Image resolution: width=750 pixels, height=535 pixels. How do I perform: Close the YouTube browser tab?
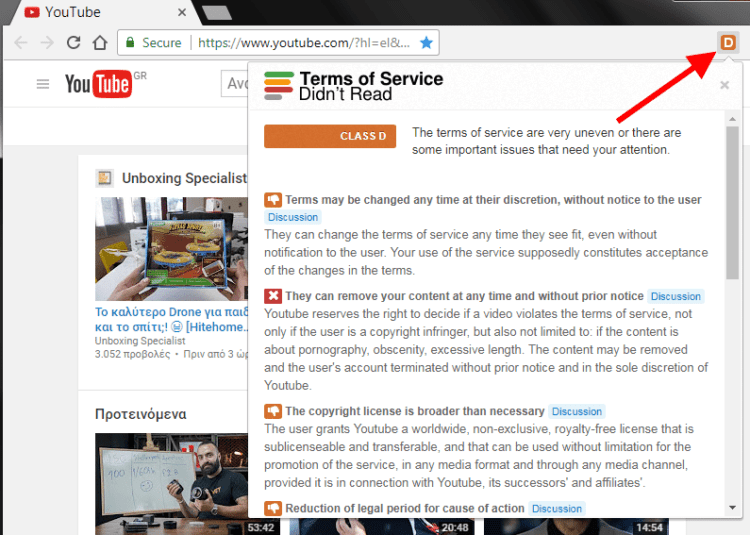[182, 12]
